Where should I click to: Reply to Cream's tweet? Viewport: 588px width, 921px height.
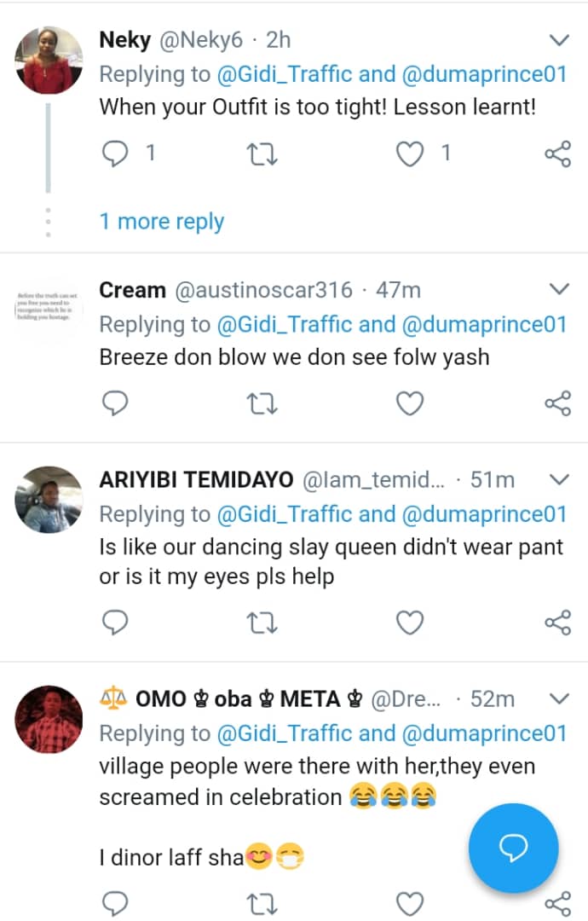tap(114, 404)
